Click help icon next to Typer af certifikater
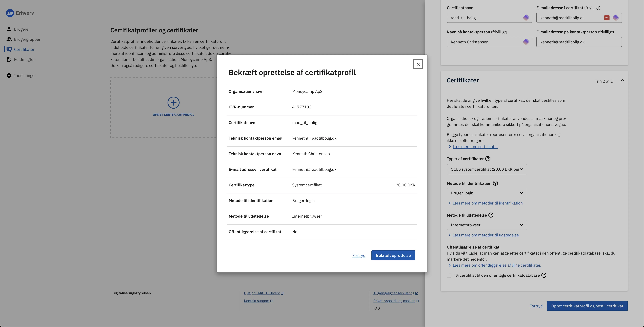 [x=488, y=159]
